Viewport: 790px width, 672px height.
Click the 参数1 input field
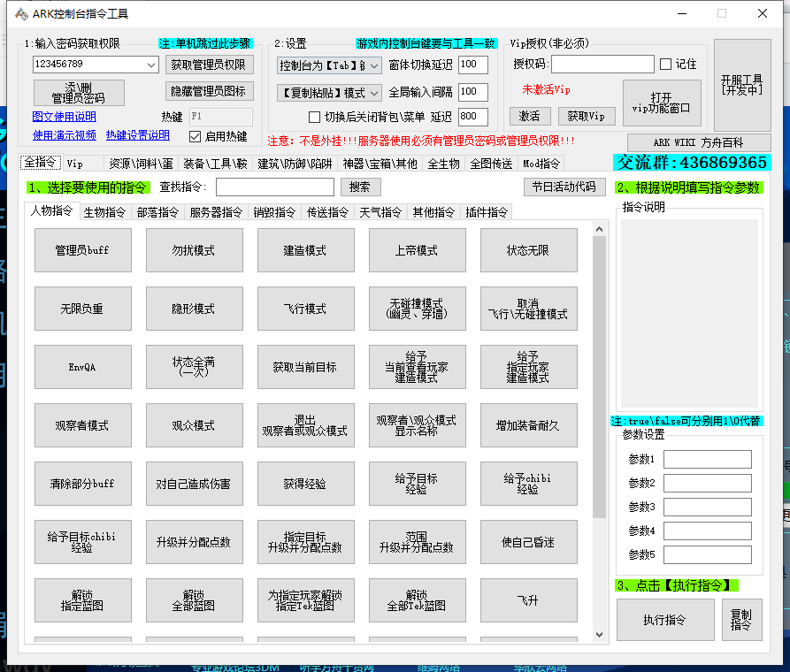(708, 460)
